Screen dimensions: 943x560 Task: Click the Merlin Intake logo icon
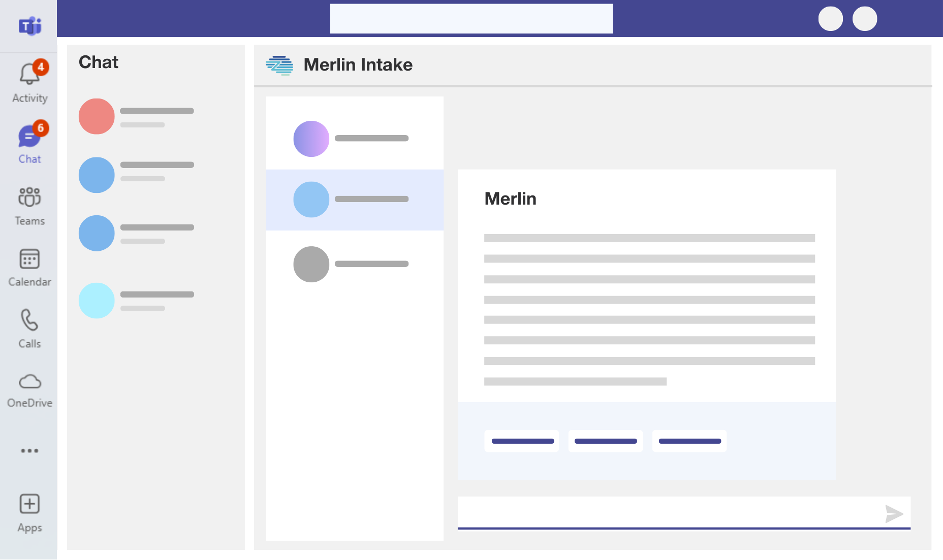point(279,65)
